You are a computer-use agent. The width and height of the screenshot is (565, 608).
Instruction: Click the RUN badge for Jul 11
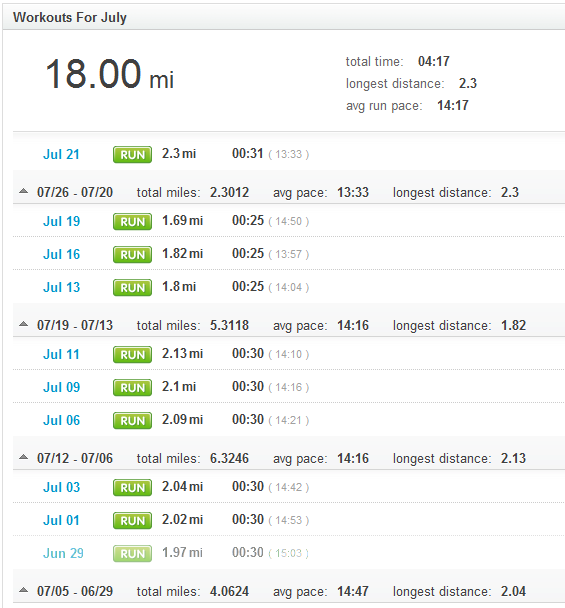132,355
